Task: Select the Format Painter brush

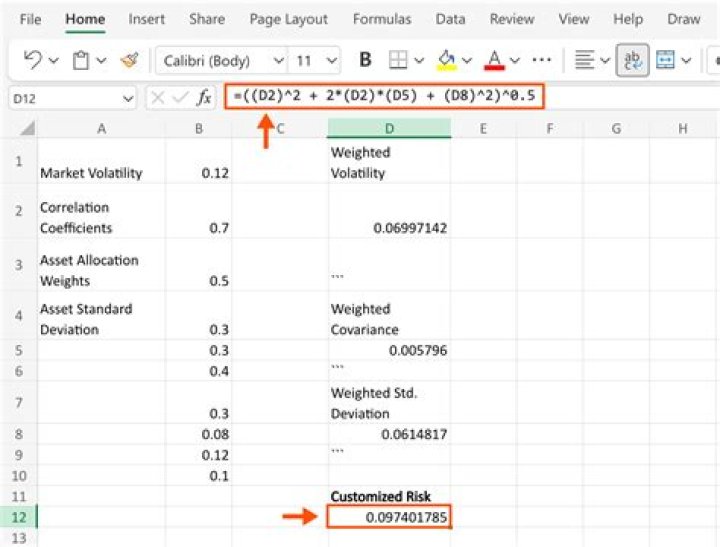Action: 129,61
